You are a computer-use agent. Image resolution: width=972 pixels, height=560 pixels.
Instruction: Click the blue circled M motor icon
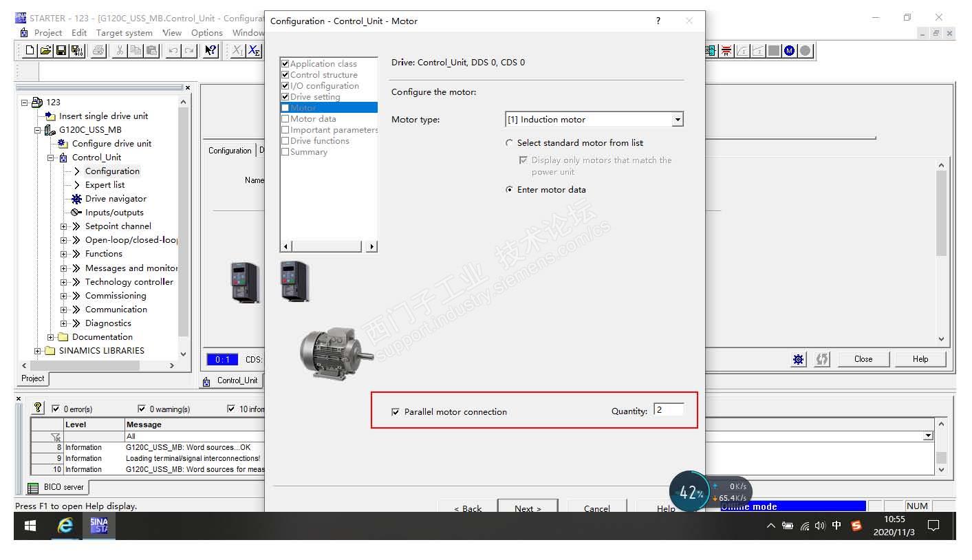[x=789, y=50]
